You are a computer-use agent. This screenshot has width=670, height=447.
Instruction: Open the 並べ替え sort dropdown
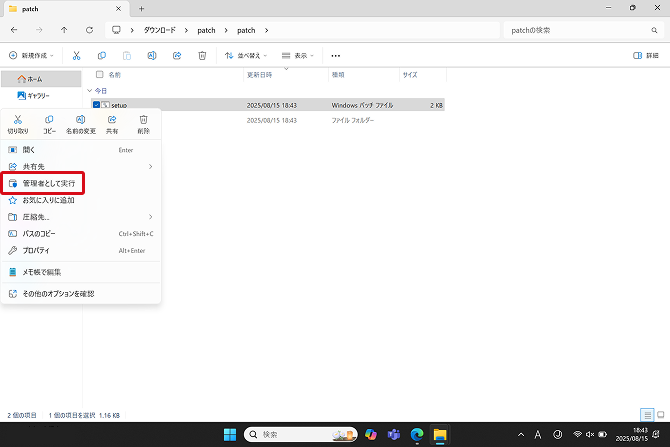click(x=247, y=56)
